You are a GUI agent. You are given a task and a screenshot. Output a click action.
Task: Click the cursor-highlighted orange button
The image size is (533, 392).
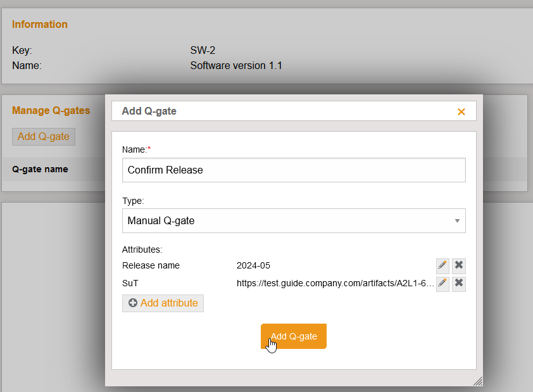pyautogui.click(x=293, y=336)
